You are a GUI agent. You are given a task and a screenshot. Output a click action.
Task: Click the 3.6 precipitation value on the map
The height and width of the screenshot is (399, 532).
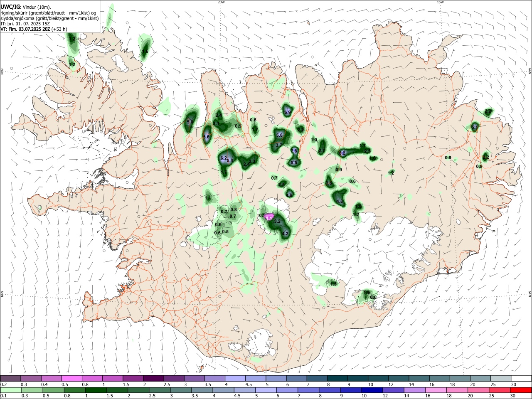(329, 183)
